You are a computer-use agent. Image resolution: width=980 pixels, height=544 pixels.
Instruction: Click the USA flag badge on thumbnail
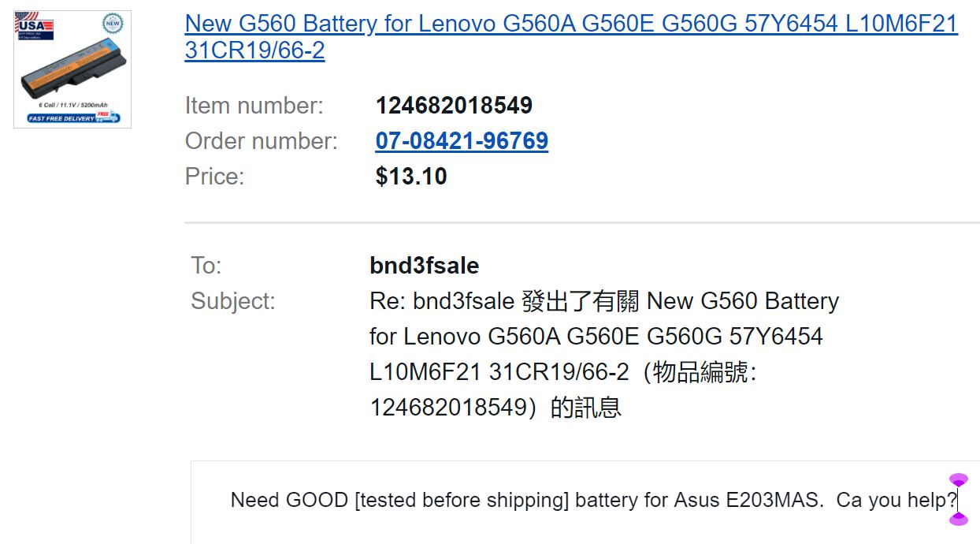click(35, 27)
